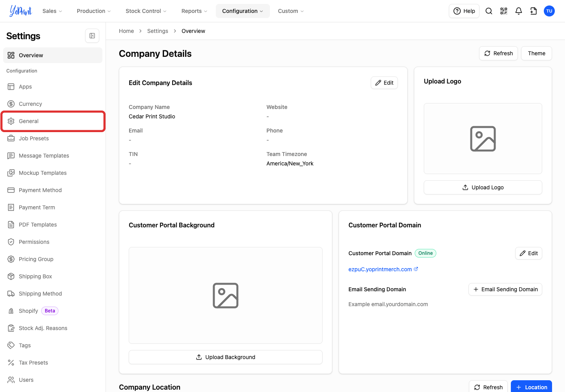This screenshot has height=392, width=565.
Task: Click the logo placeholder image
Action: click(483, 139)
